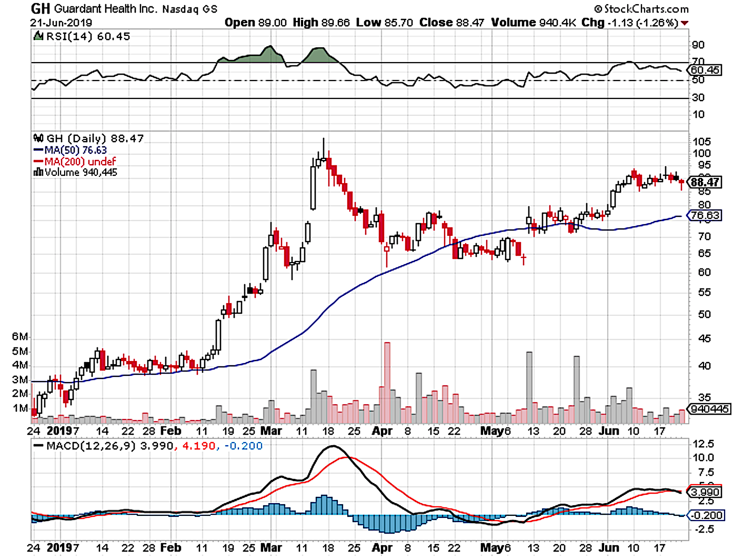The width and height of the screenshot is (743, 560).
Task: Click the 2019 label under the MACD panel
Action: (60, 547)
